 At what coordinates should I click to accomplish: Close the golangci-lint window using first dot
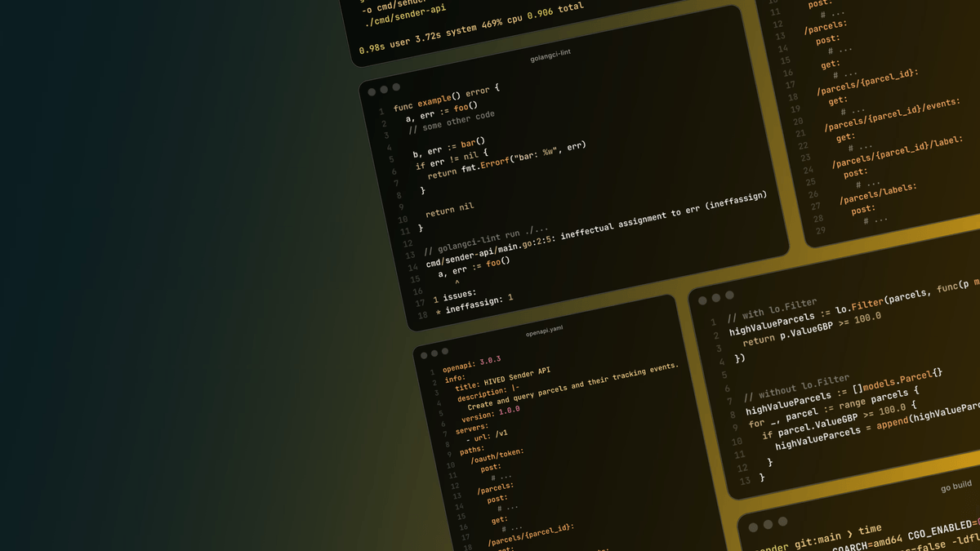372,92
